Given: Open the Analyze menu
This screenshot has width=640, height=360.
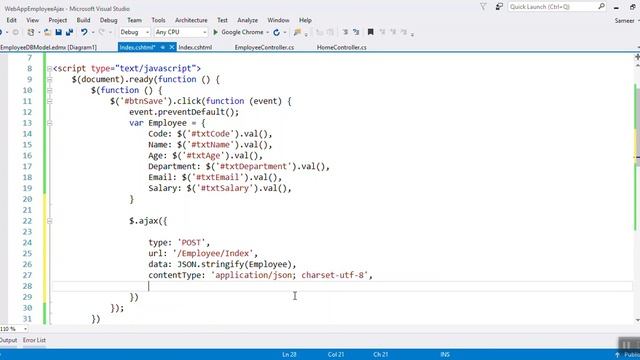Looking at the screenshot, I should [247, 20].
